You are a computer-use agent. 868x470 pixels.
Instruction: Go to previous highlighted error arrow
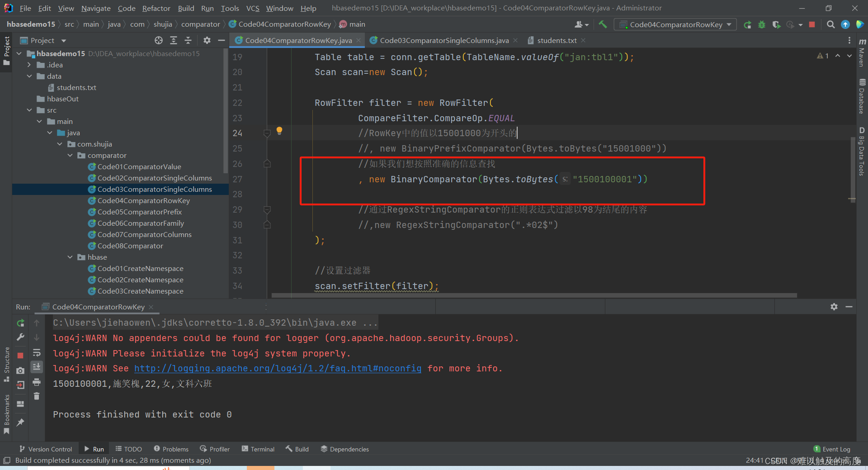click(x=838, y=56)
